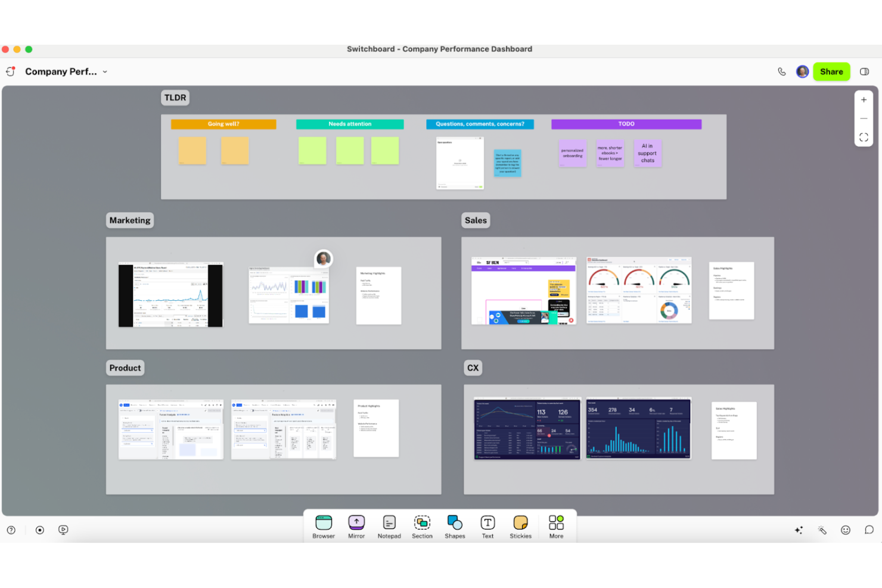Open Marketing bar charts dashboard thumbnail
882x588 pixels.
click(288, 294)
